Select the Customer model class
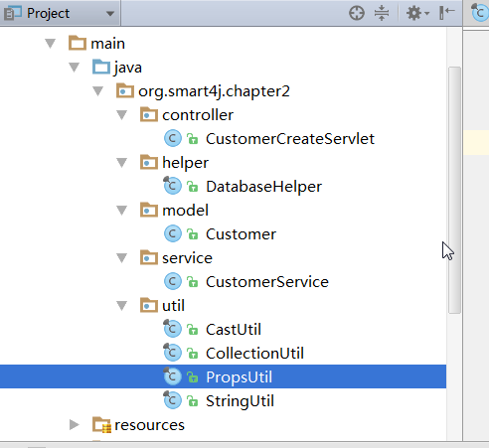The width and height of the screenshot is (489, 448). (x=241, y=234)
